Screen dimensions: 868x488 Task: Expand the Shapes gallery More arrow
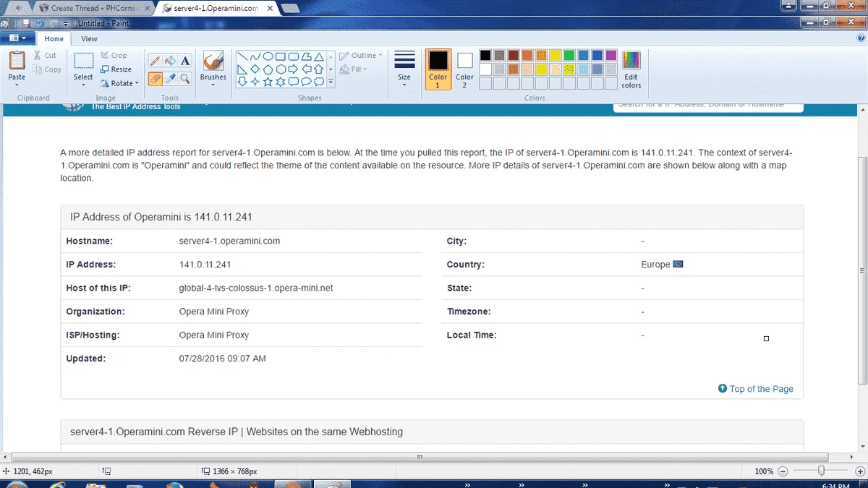click(331, 82)
